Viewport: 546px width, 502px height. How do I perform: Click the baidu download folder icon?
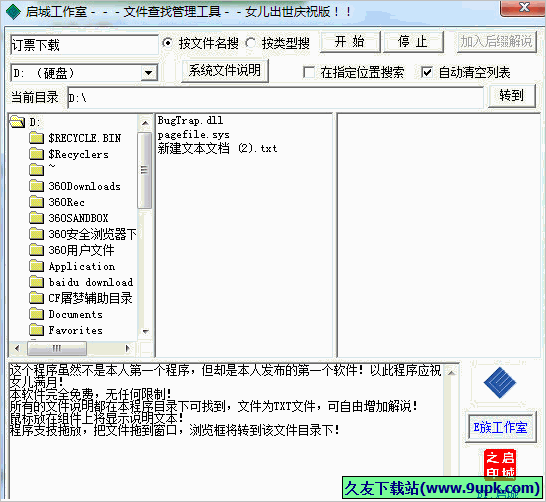(x=37, y=282)
